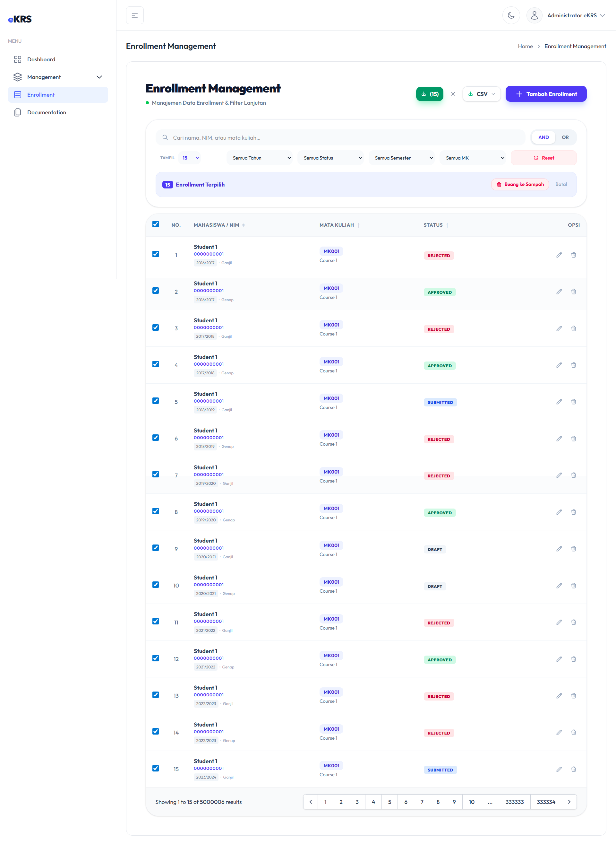Delete enrollment row 13 trash icon
Viewport: 616px width, 845px height.
[x=573, y=695]
